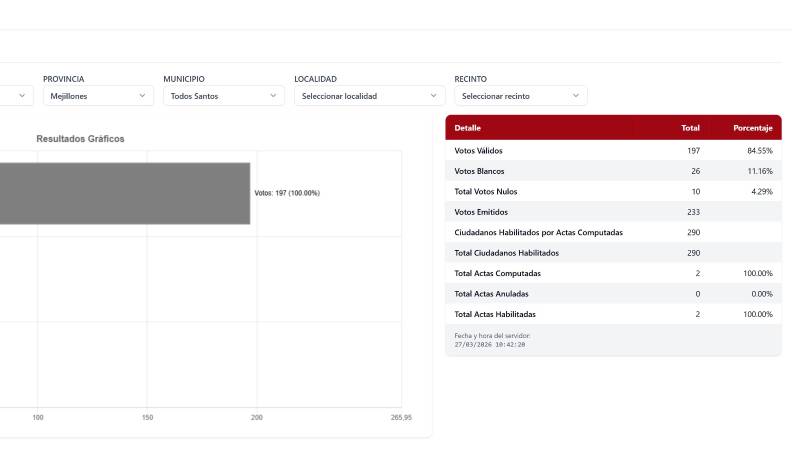Image resolution: width=799 pixels, height=450 pixels.
Task: Click the chevron of the partially visible leftmost dropdown
Action: click(22, 96)
